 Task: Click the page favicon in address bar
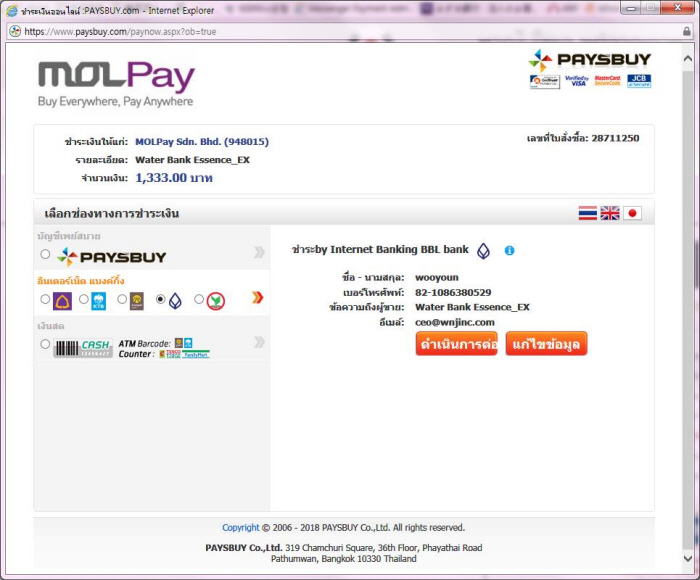tap(15, 31)
